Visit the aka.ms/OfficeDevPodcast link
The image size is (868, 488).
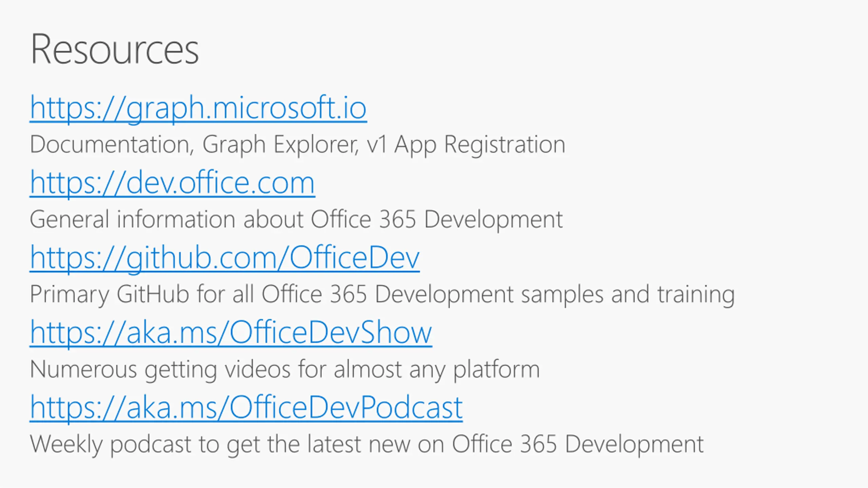pos(246,408)
